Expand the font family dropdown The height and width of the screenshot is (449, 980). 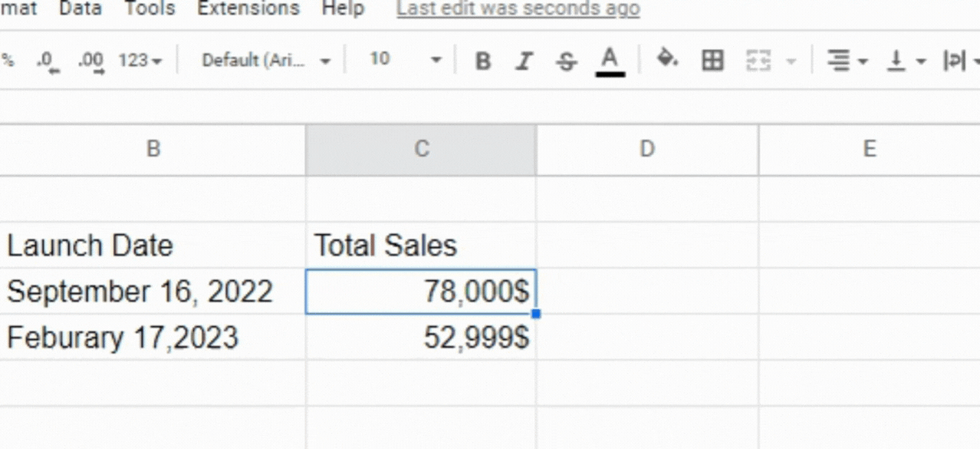pos(265,60)
